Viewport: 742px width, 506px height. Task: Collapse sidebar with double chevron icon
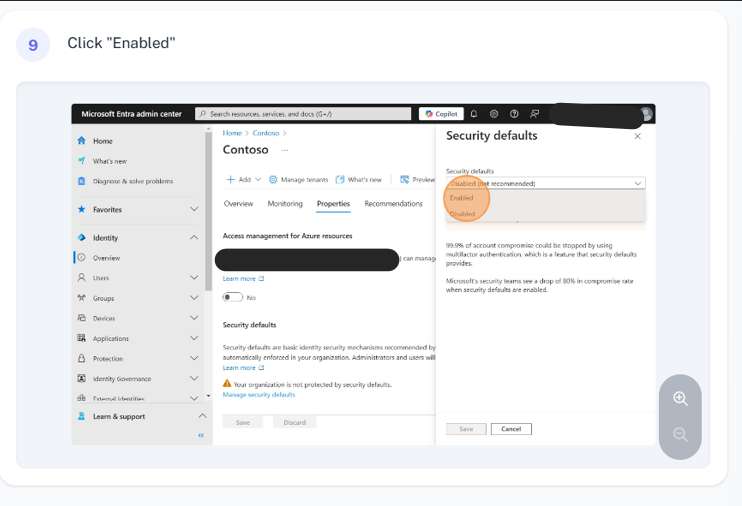[x=201, y=435]
